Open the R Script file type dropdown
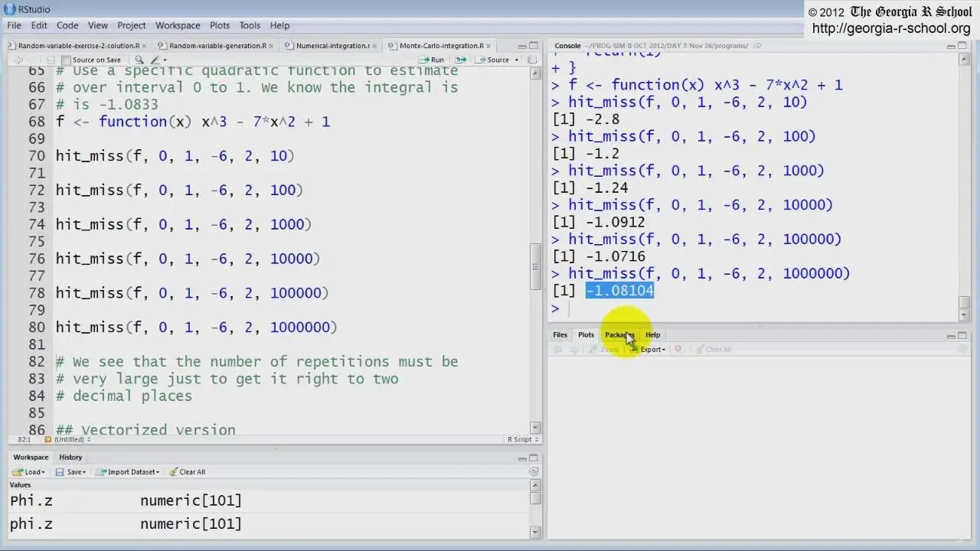The width and height of the screenshot is (980, 551). 523,439
